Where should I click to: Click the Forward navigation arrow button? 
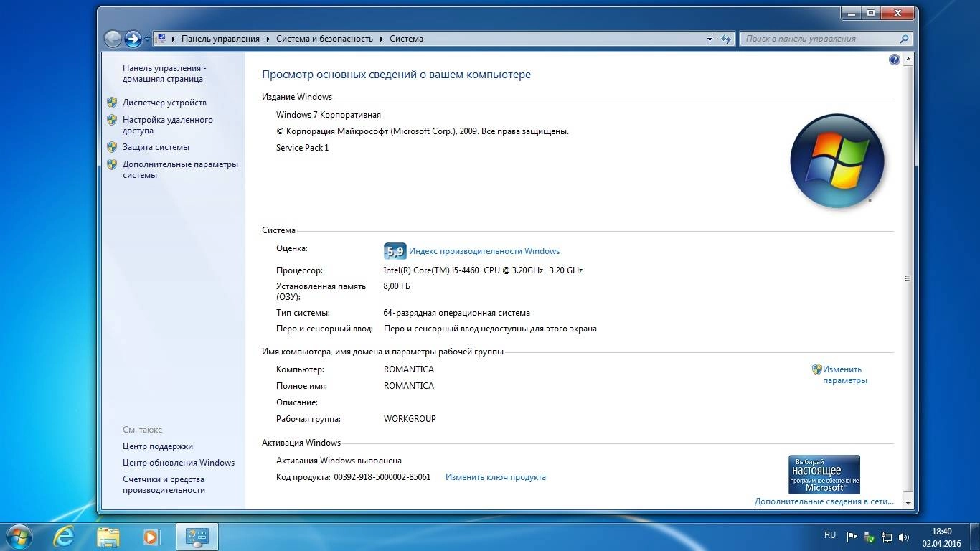click(133, 39)
